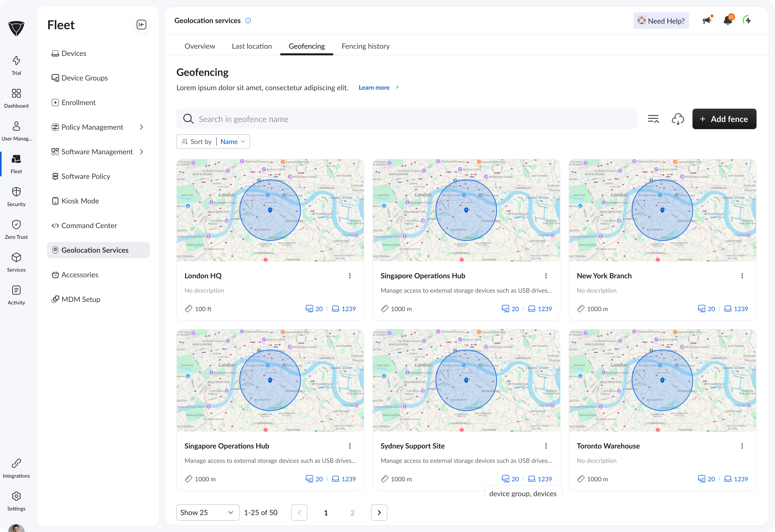Expand Software Management submenu

[141, 152]
